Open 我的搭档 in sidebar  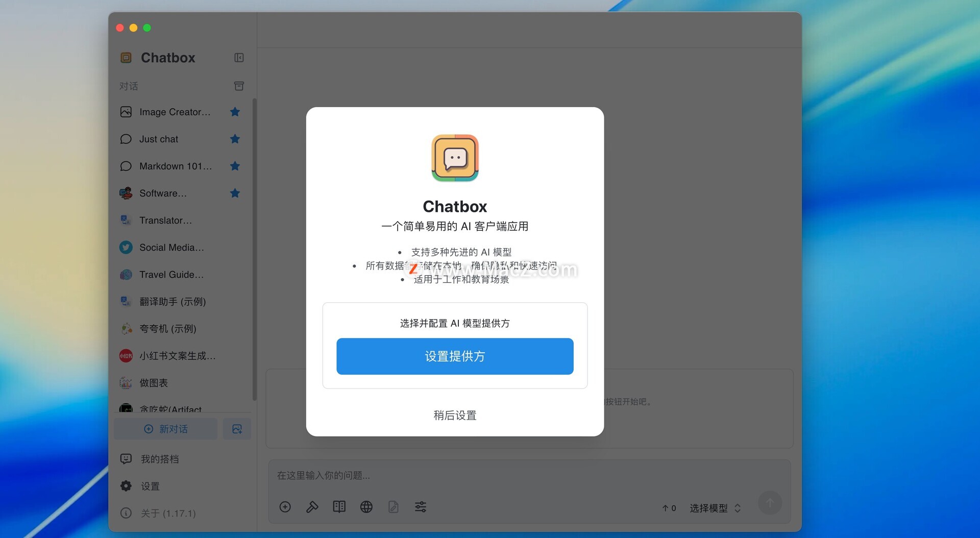coord(160,459)
